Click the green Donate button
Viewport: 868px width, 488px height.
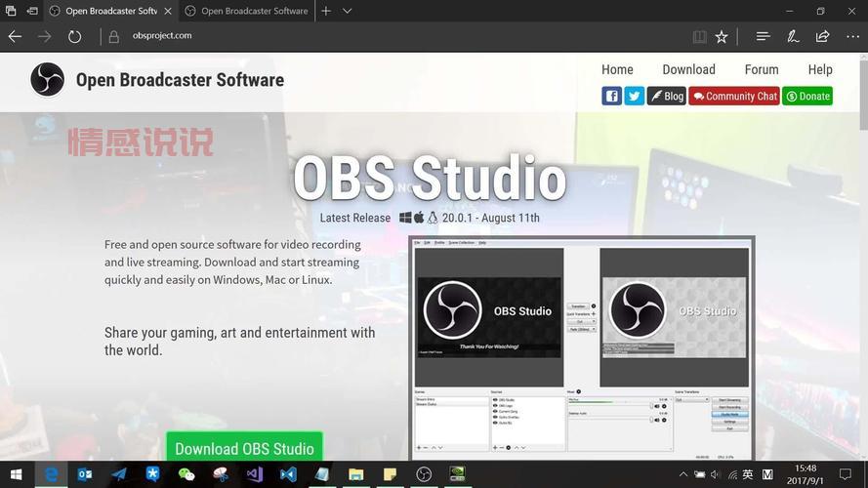pyautogui.click(x=807, y=96)
